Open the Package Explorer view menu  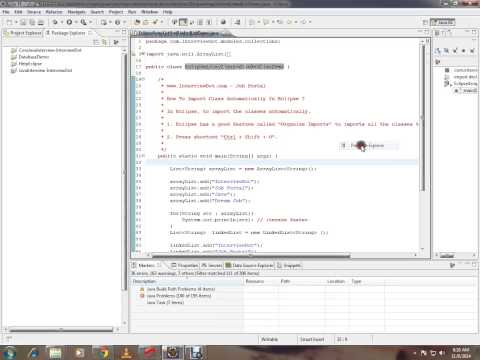tap(116, 42)
